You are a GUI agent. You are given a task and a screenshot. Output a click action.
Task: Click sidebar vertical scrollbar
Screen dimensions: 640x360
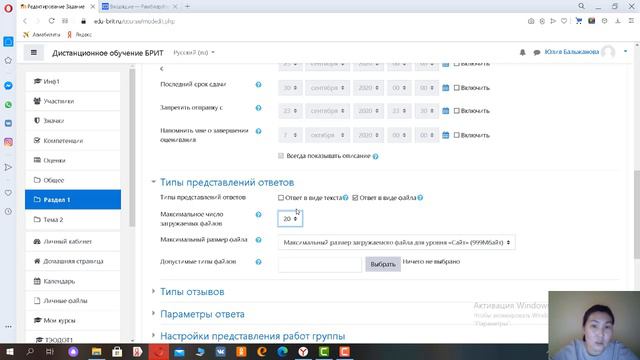coord(132,147)
